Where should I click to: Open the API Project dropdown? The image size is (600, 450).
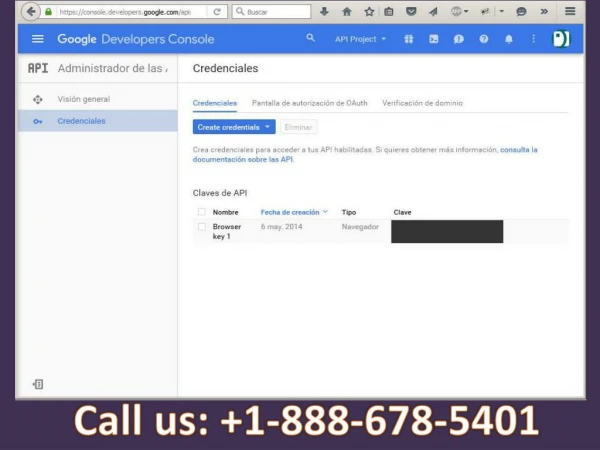pos(360,39)
